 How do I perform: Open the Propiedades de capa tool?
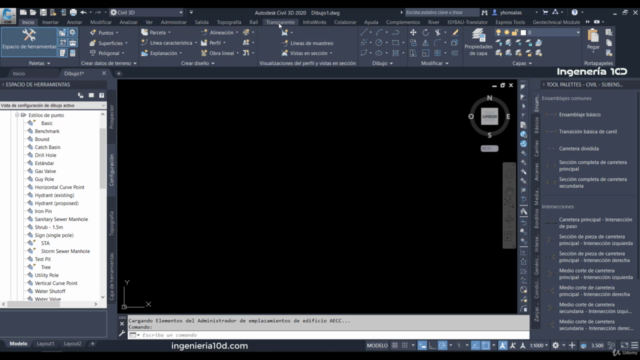click(x=478, y=42)
